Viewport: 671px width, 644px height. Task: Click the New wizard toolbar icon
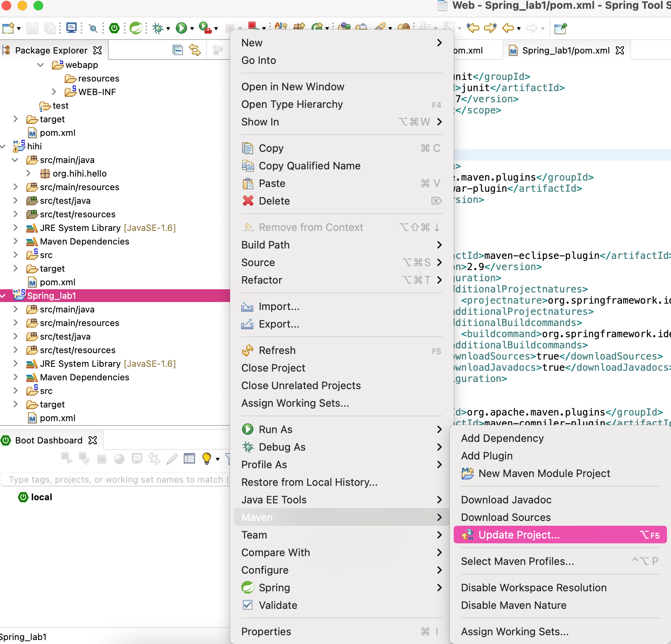pyautogui.click(x=8, y=28)
